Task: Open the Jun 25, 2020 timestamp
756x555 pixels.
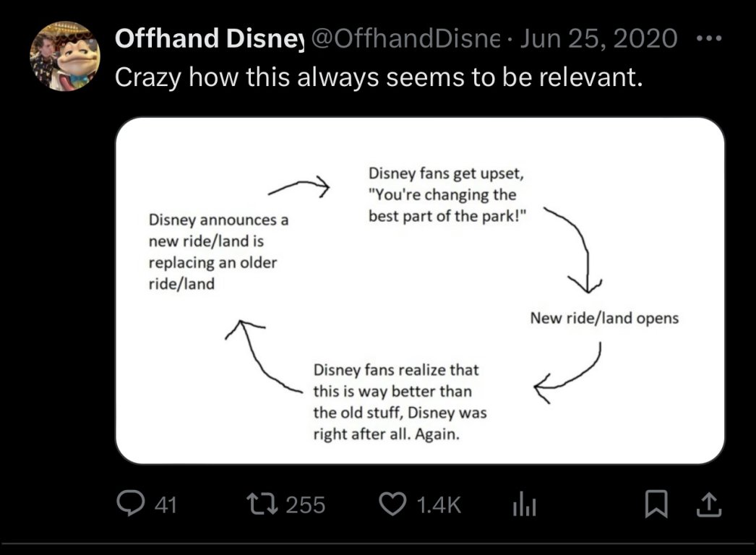Action: tap(599, 38)
